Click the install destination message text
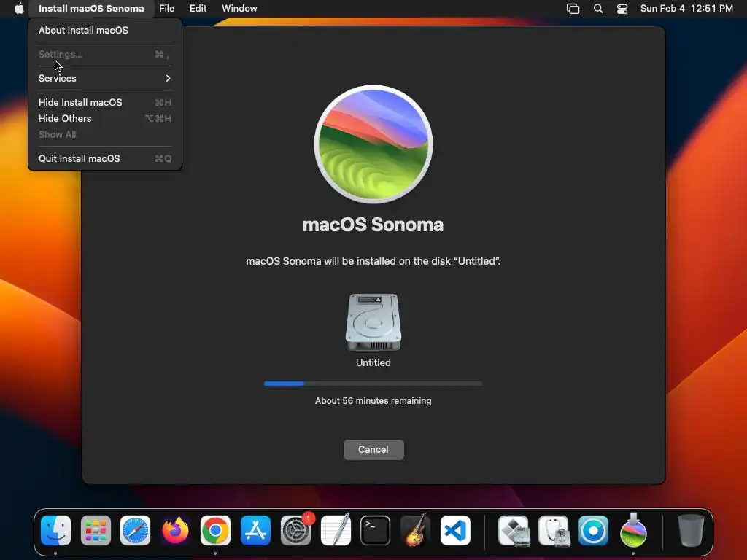Screen dimensions: 747x560 click(373, 262)
